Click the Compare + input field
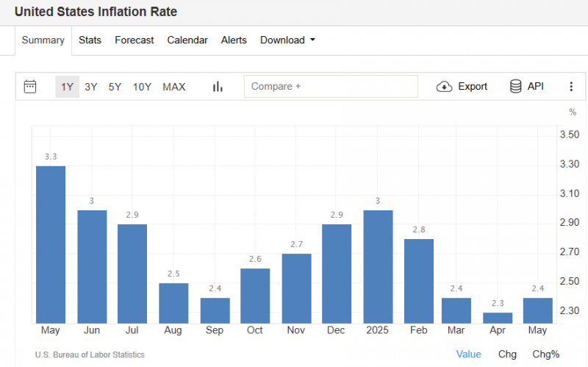Image resolution: width=588 pixels, height=367 pixels. click(331, 87)
